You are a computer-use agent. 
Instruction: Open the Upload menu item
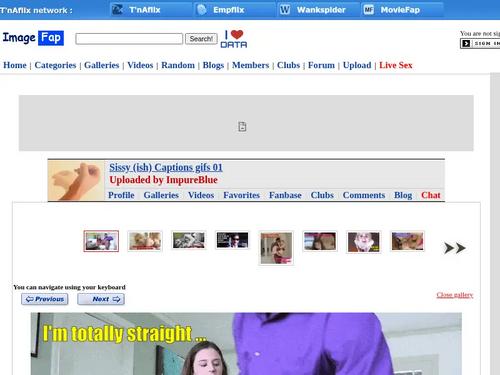(x=357, y=65)
